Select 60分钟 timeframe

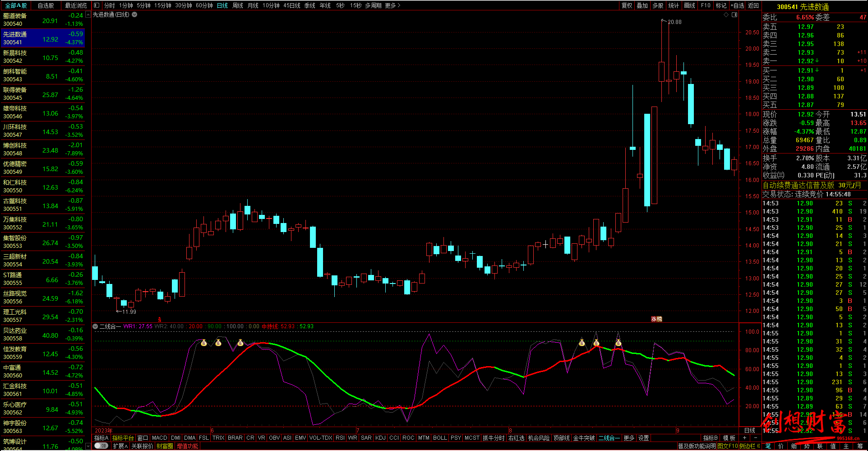[x=204, y=5]
